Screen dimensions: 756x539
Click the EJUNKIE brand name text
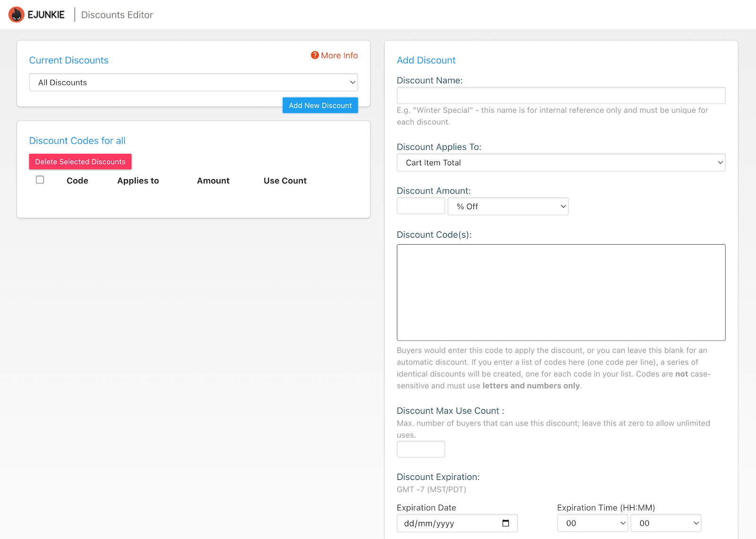click(x=46, y=15)
